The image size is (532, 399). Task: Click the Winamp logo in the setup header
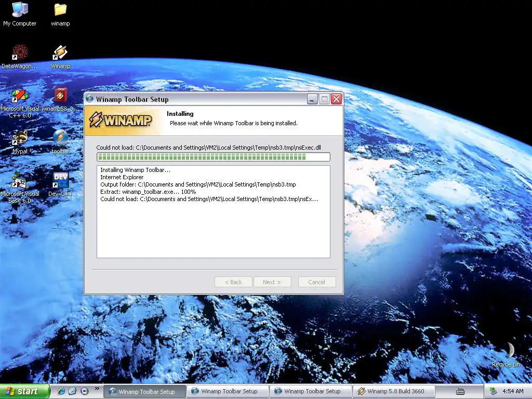(x=121, y=119)
